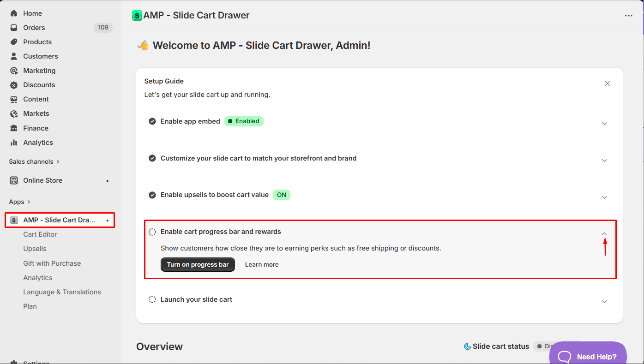
Task: Collapse the cart progress bar step
Action: [604, 234]
